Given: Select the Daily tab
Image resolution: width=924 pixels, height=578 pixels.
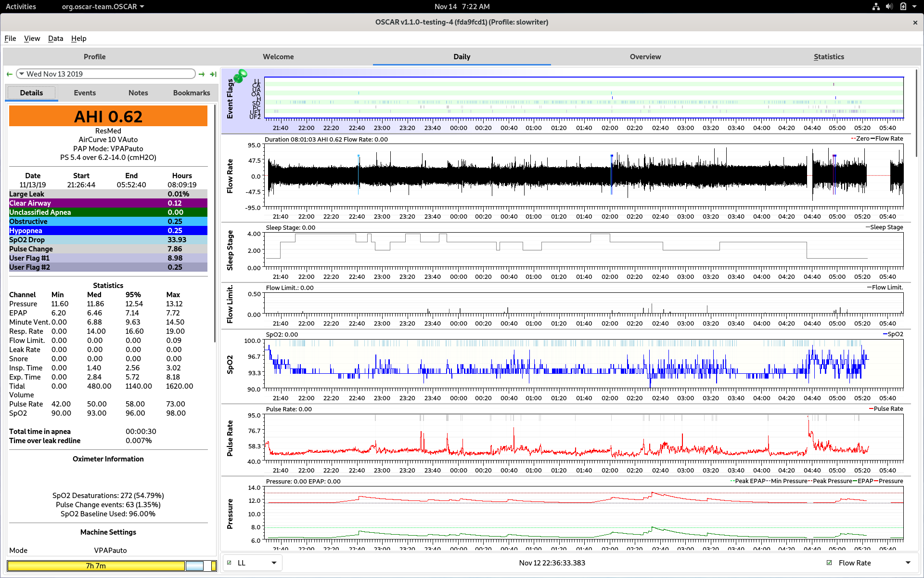Looking at the screenshot, I should [462, 57].
